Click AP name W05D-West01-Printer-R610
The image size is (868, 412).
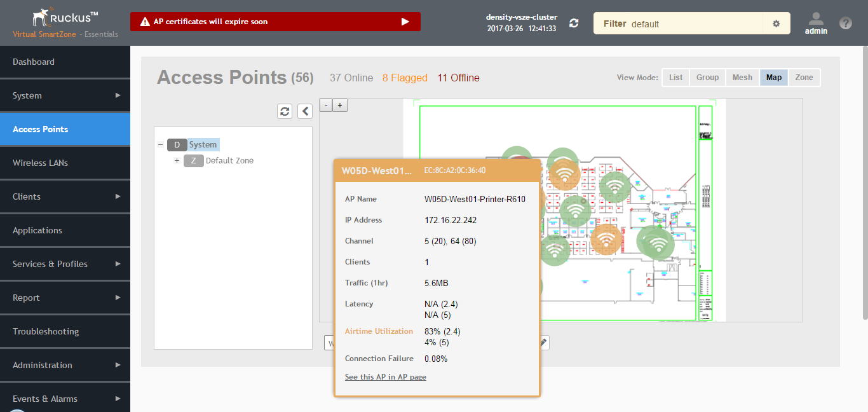pyautogui.click(x=475, y=199)
